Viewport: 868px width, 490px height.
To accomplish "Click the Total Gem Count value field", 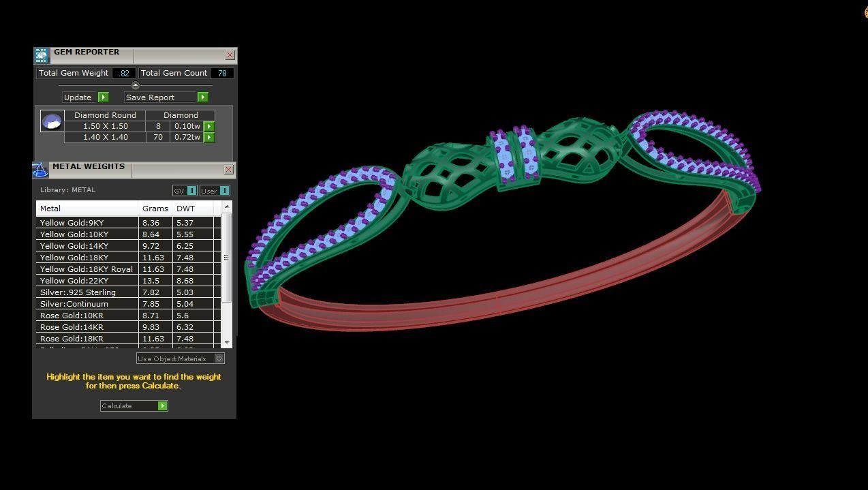I will coord(222,73).
